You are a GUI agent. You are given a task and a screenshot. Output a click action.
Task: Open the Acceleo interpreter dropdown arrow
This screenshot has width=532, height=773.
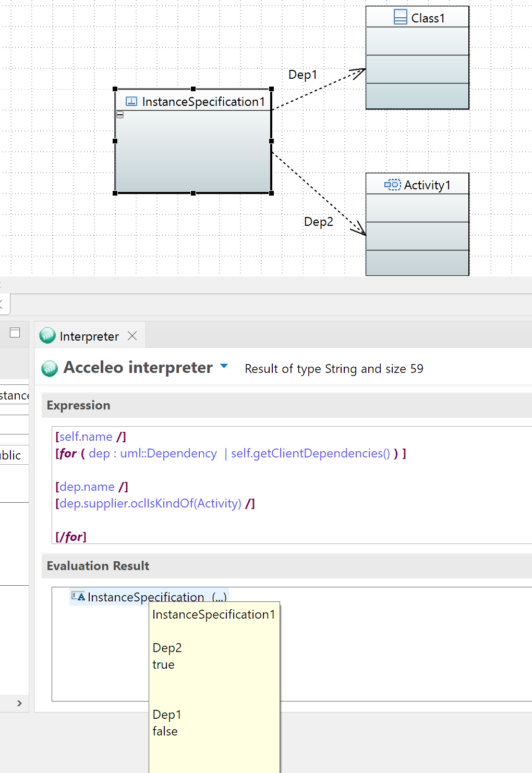(x=224, y=366)
